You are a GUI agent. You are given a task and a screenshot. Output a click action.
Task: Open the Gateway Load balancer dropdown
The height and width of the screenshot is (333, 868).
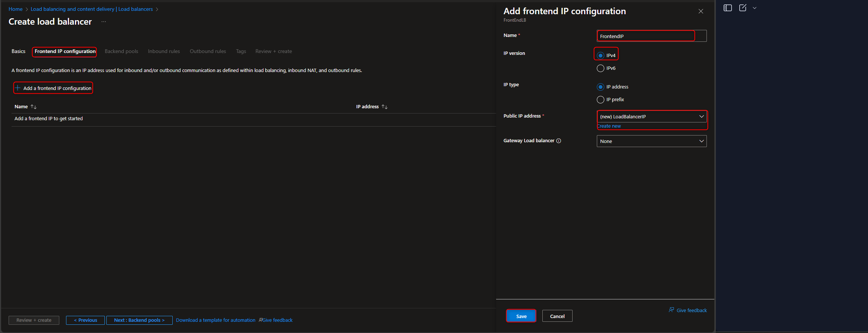tap(652, 141)
